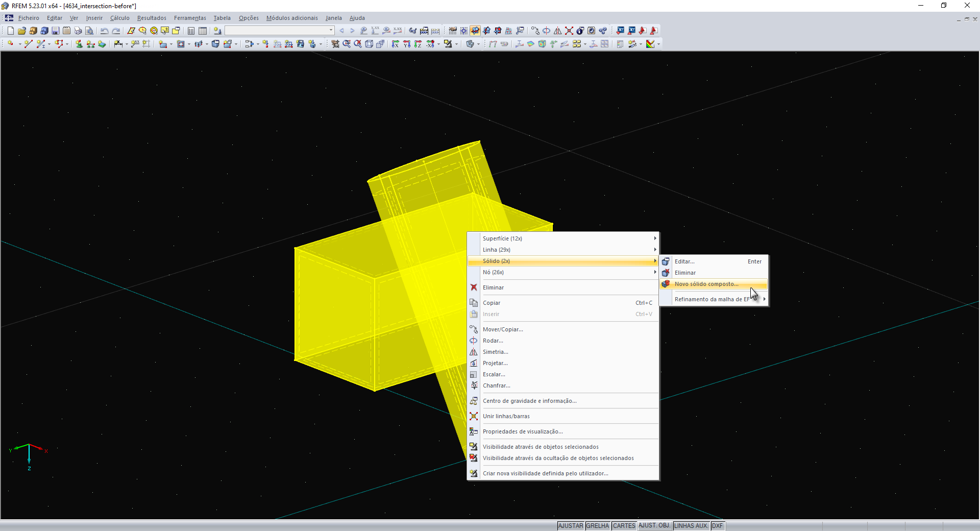This screenshot has width=980, height=531.
Task: Click Editar... in the Sólido submenu
Action: point(684,261)
